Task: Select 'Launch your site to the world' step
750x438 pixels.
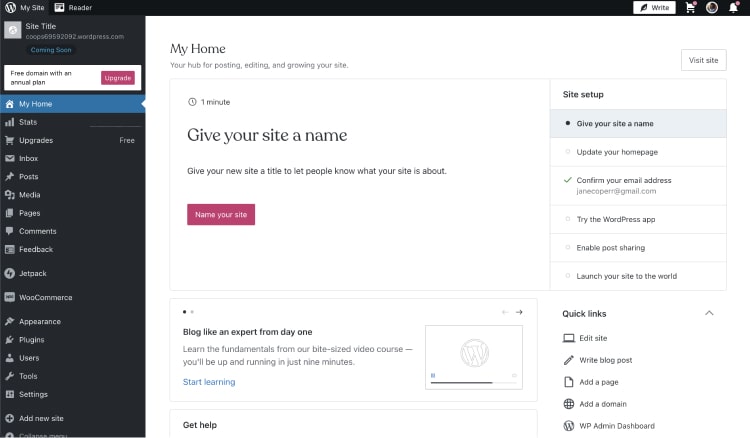Action: point(638,276)
